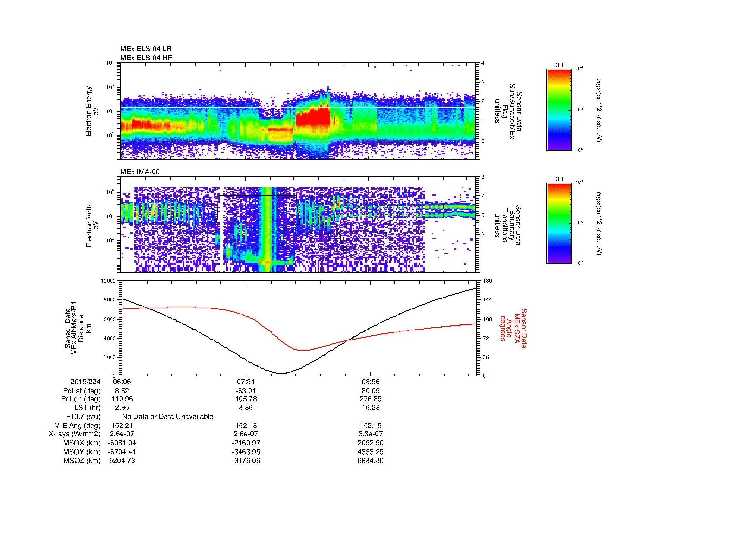The width and height of the screenshot is (756, 534).
Task: Click the PdLon value '276.89'
Action: pyautogui.click(x=371, y=399)
